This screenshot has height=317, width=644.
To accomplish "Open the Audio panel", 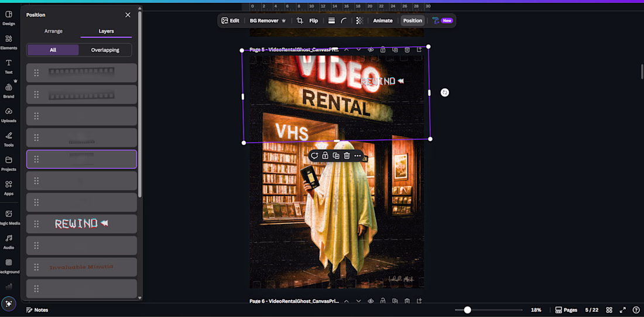I will point(9,242).
